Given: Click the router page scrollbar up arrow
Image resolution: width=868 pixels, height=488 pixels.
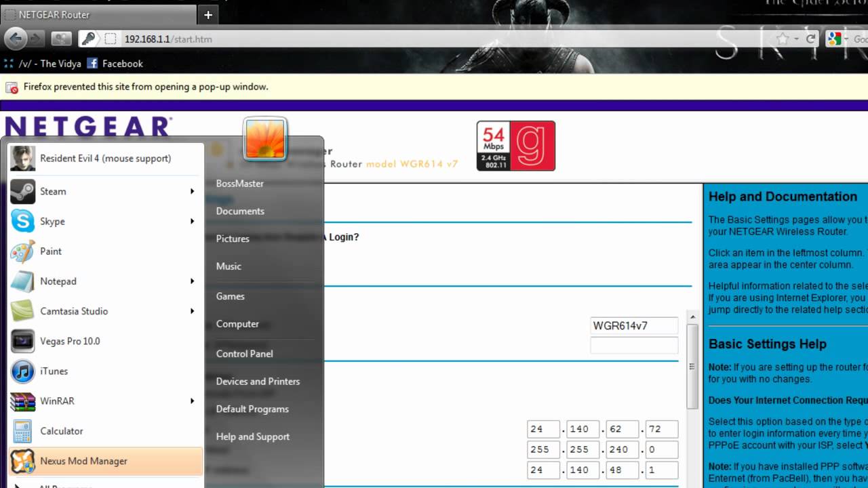Looking at the screenshot, I should (692, 317).
